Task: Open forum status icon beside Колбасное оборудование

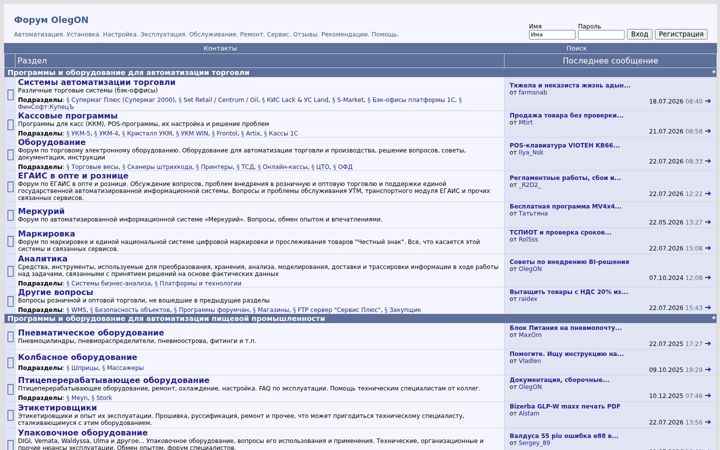Action: 10,363
